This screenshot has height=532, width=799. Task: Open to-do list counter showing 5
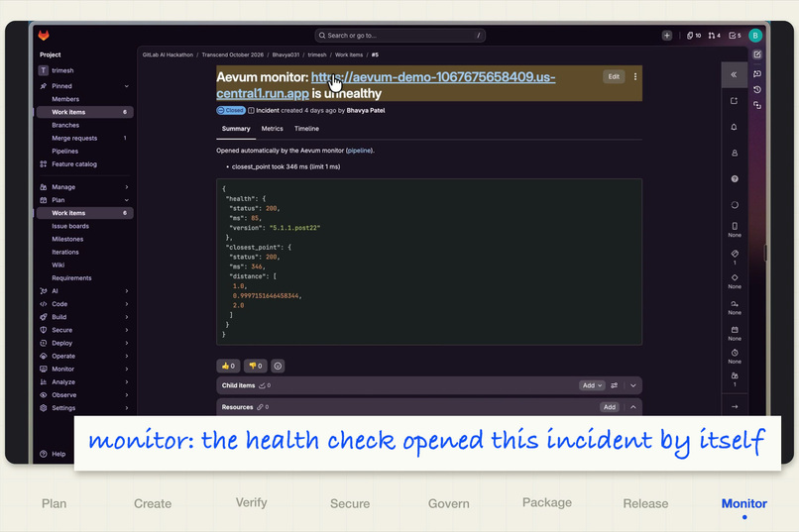tap(735, 35)
